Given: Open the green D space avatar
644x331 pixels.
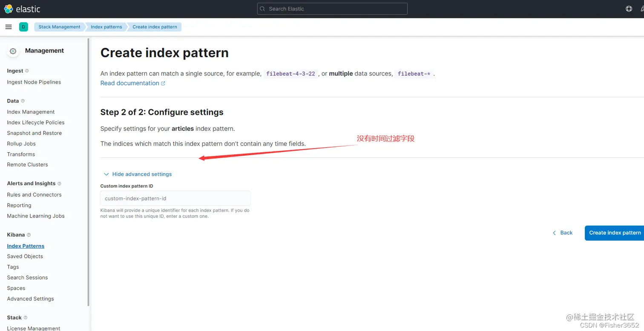Looking at the screenshot, I should (x=23, y=27).
